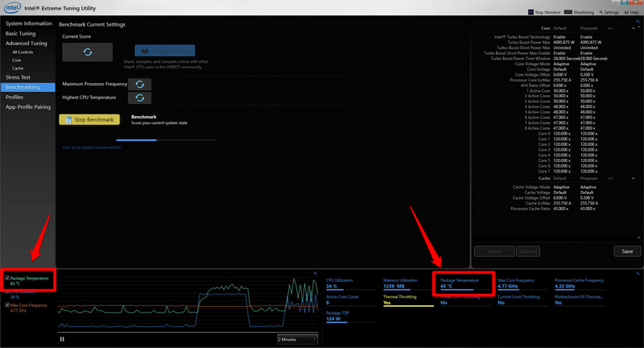
Task: Open the Monitoring view from top bar
Action: pos(581,12)
